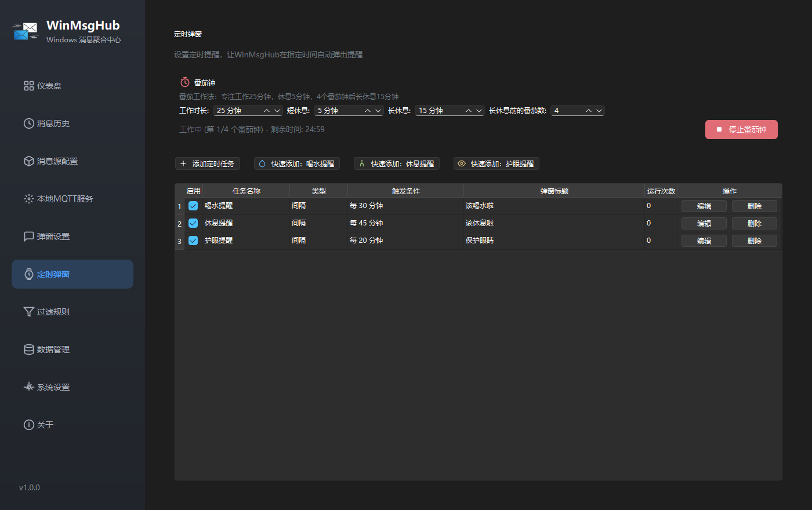
Task: Delete the 护眼提醒 task row
Action: pyautogui.click(x=754, y=241)
